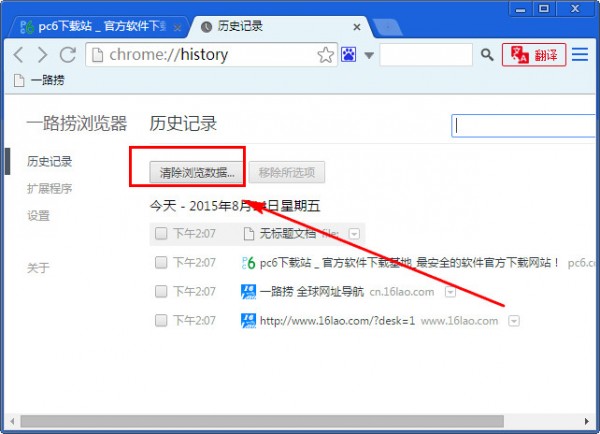600x434 pixels.
Task: Switch to the pc6下载站 tab
Action: (95, 26)
